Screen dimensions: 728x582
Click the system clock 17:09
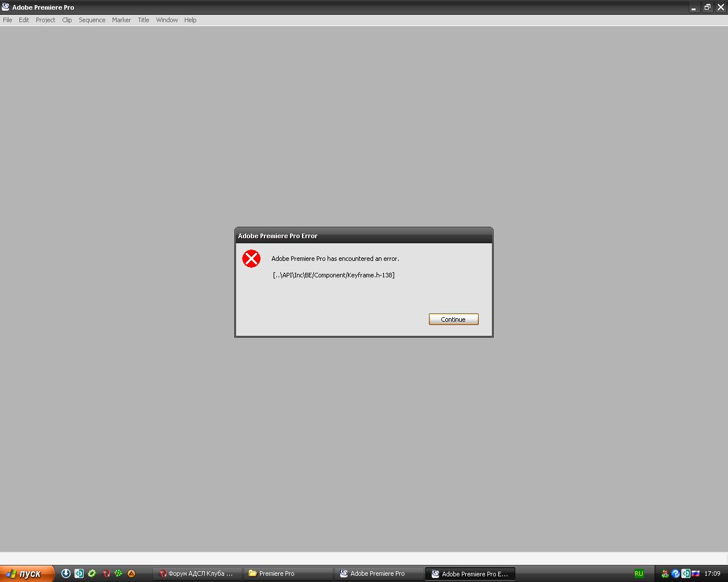(712, 573)
